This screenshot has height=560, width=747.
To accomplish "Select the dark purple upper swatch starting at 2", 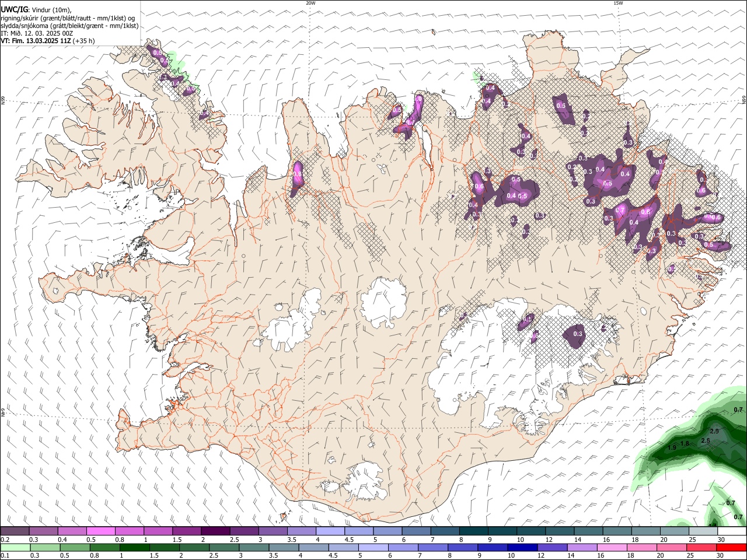I will point(215,531).
